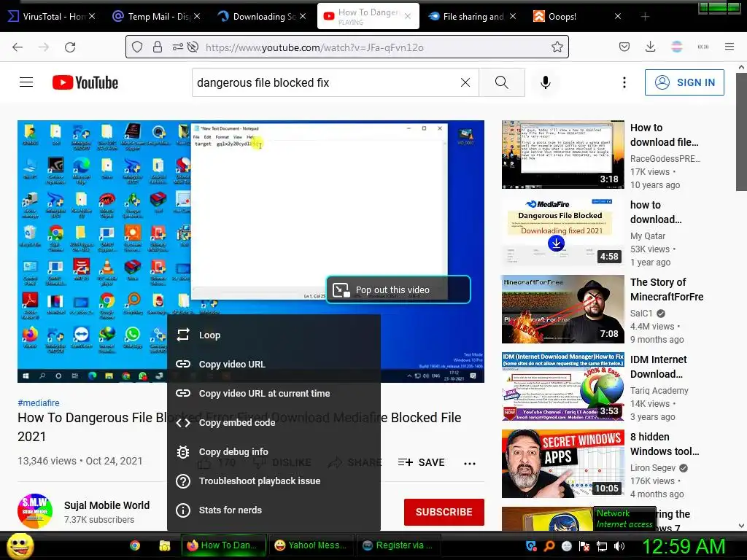Viewport: 747px width, 560px height.
Task: Open the volume speaker tray icon
Action: [x=619, y=546]
